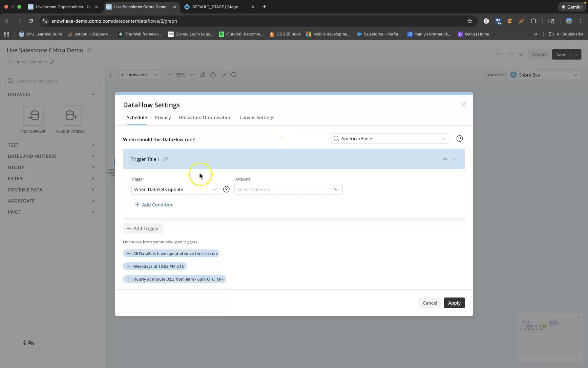Open more options for Trigger Title 1
The height and width of the screenshot is (368, 588).
(x=455, y=159)
